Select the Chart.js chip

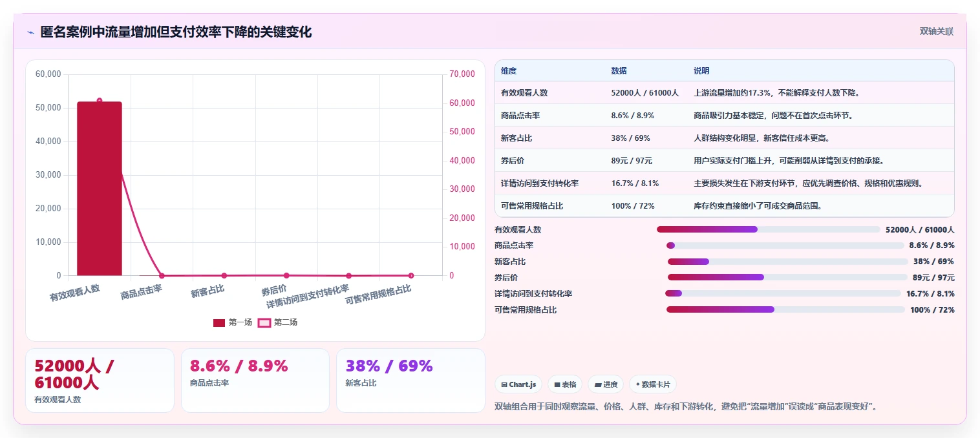tap(518, 384)
